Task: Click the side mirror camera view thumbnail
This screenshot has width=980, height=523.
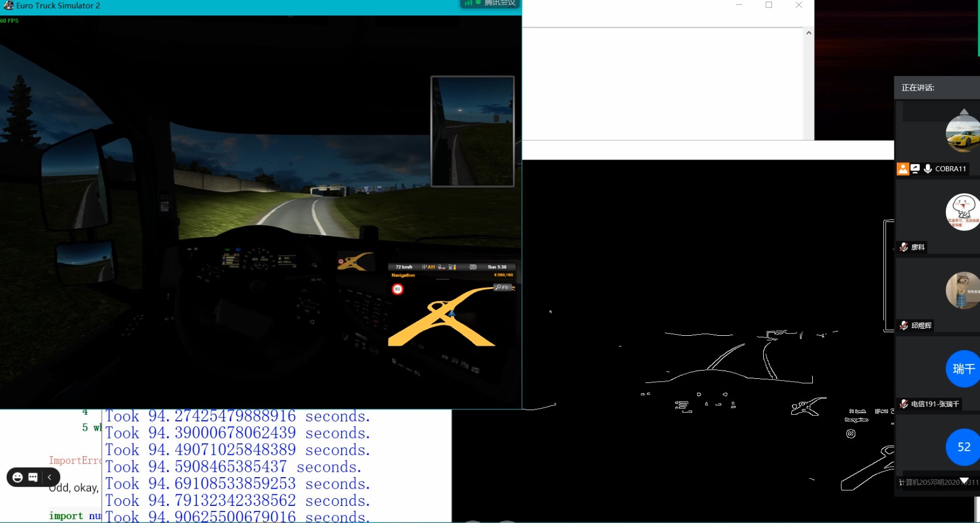Action: 472,131
